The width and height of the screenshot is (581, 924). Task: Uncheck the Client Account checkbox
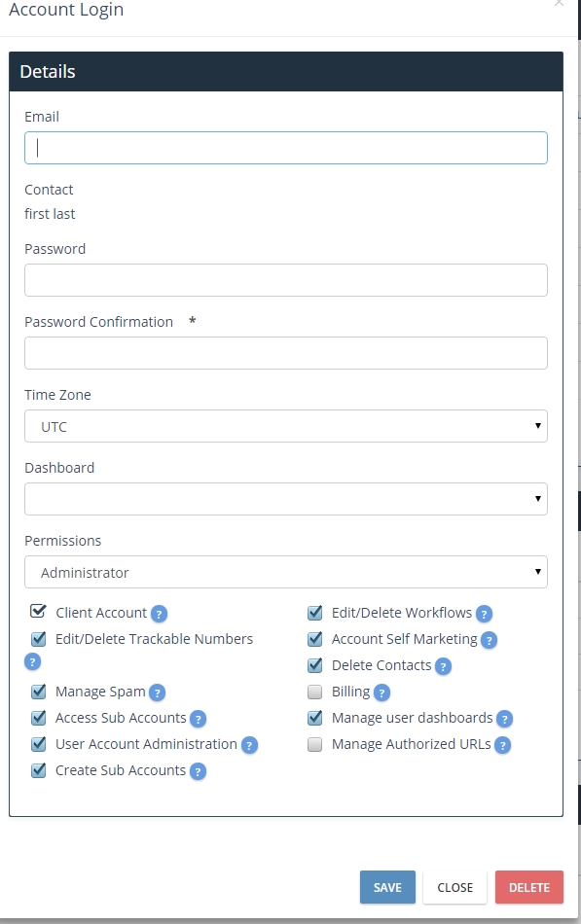pyautogui.click(x=38, y=612)
